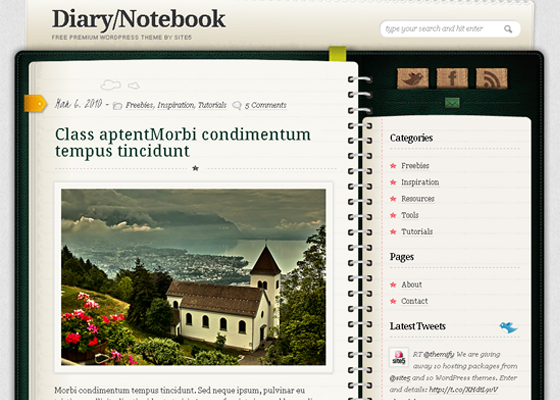Click the green envelope email icon
This screenshot has width=560, height=400.
[452, 103]
